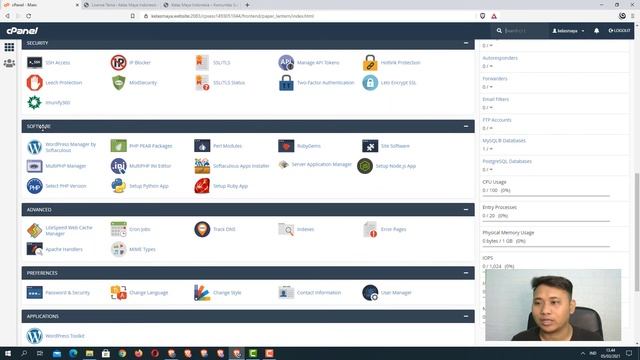Switch to the third browser tab
Image resolution: width=640 pixels, height=360 pixels.
click(201, 5)
